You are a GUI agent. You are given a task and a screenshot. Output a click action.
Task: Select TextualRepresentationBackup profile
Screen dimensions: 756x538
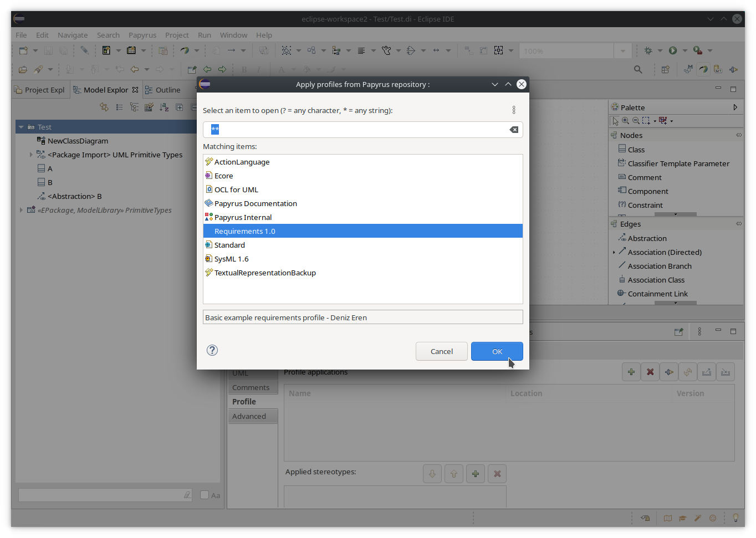363,273
